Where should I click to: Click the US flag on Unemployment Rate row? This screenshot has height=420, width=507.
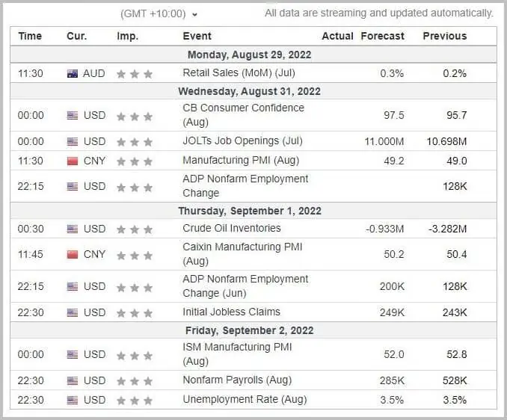pos(73,401)
